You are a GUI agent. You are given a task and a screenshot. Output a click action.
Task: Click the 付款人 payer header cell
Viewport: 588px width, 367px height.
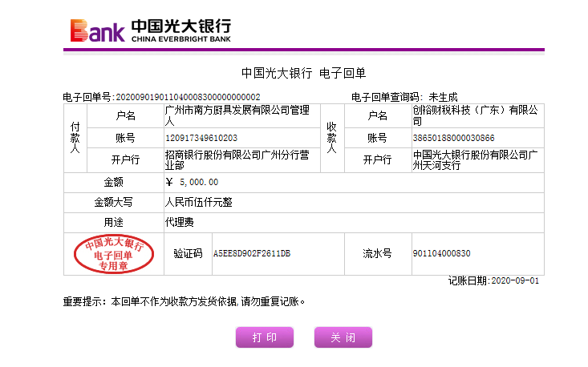(75, 138)
